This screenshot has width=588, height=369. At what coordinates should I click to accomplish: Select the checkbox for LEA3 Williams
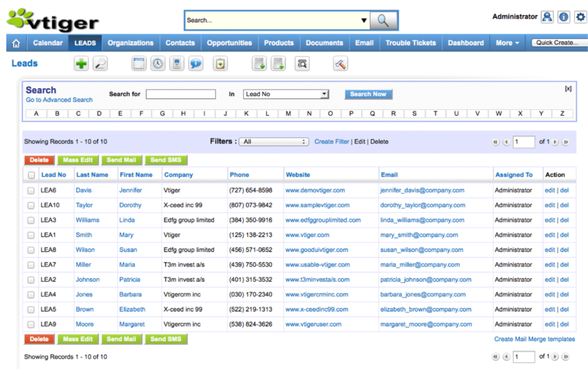pyautogui.click(x=31, y=220)
